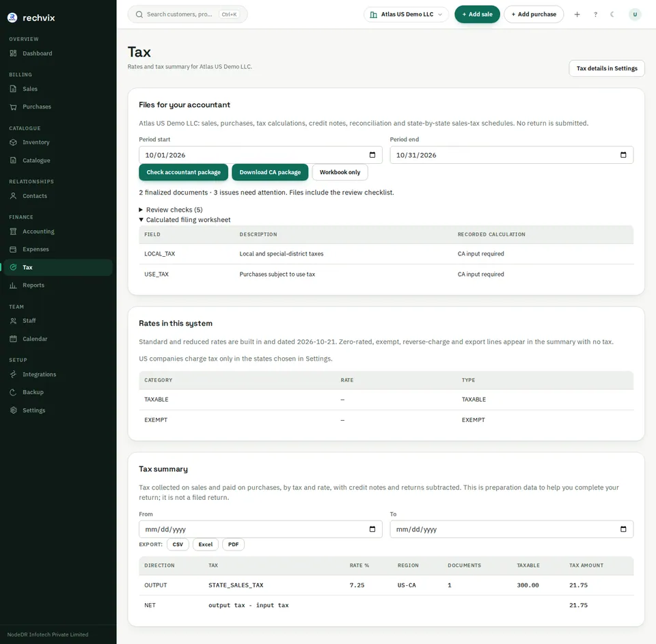Screen dimensions: 656x644
Task: Open calendar picker for the From date
Action: pos(372,529)
